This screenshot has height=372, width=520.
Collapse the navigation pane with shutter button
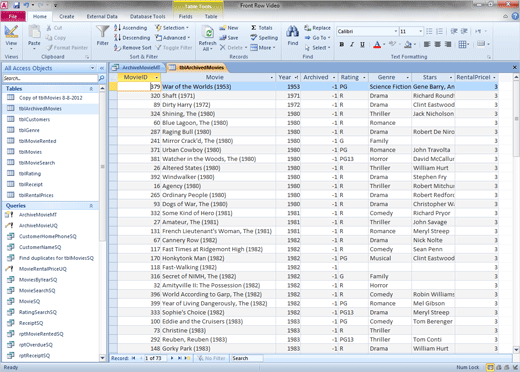[x=102, y=68]
